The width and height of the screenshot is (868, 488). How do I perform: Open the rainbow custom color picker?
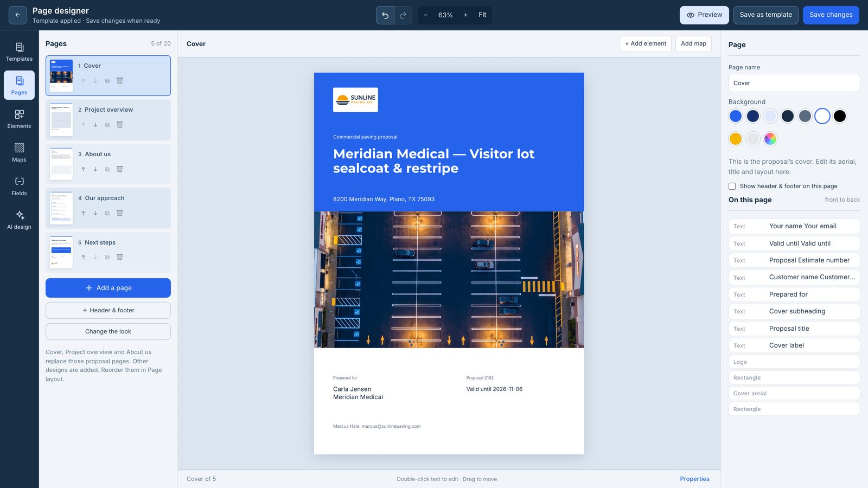pyautogui.click(x=770, y=139)
